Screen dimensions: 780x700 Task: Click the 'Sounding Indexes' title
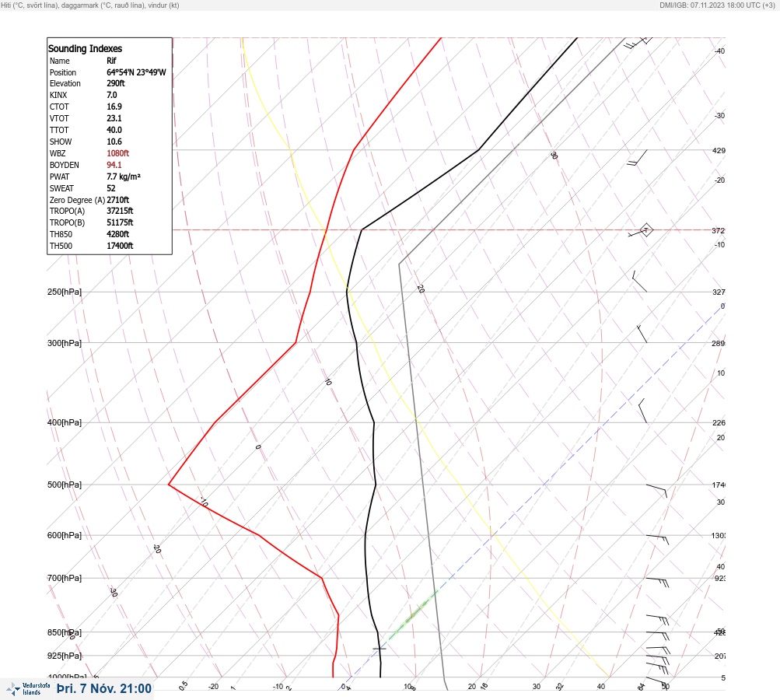click(85, 49)
